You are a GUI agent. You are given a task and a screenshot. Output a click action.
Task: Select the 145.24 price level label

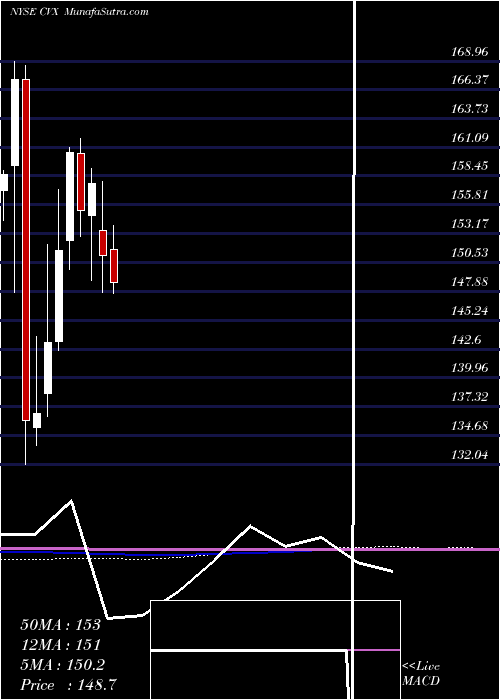pyautogui.click(x=470, y=310)
